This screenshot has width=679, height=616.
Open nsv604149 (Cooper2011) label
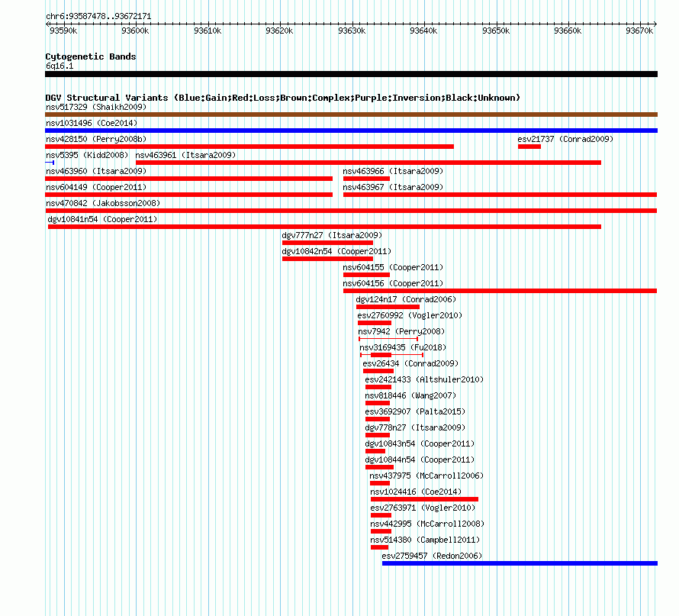click(96, 187)
